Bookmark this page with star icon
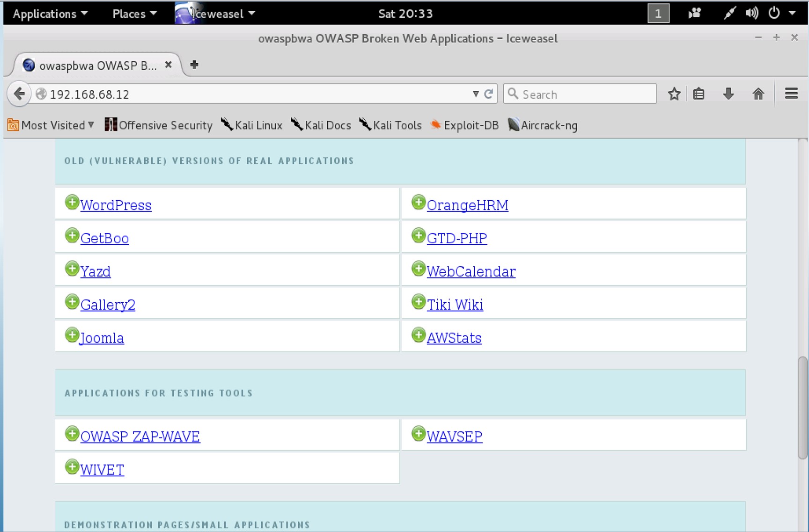Screen dimensions: 809x532 click(x=674, y=94)
